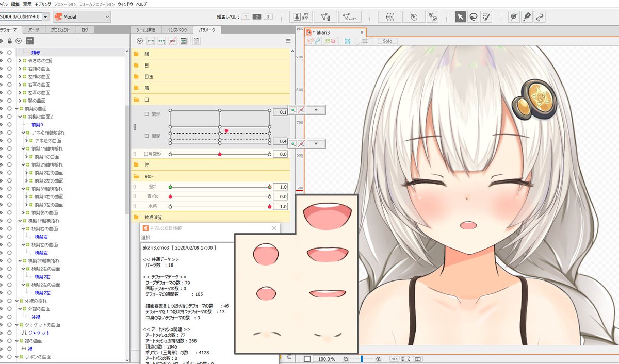Switch to the インスペクタ tab
The height and width of the screenshot is (364, 619).
[177, 30]
